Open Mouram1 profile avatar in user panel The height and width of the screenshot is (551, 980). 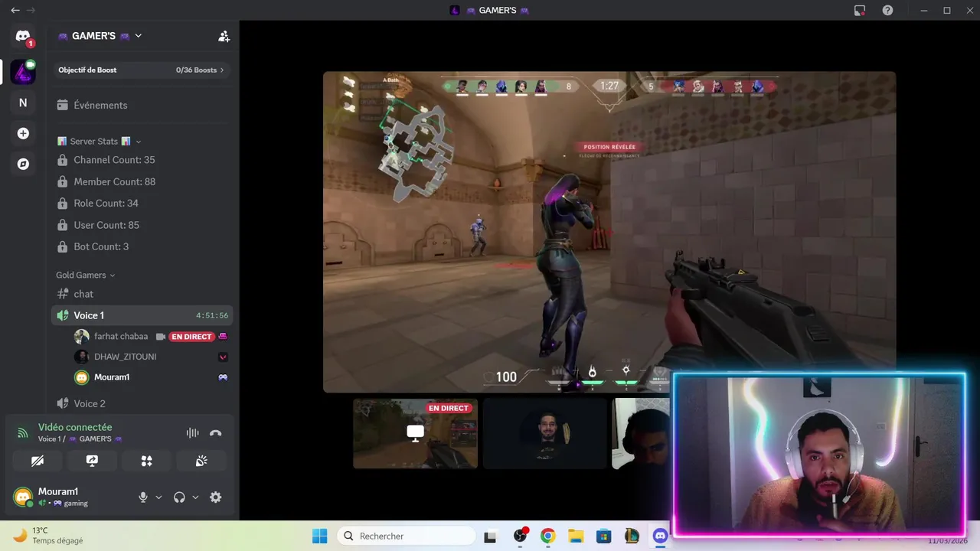tap(23, 497)
